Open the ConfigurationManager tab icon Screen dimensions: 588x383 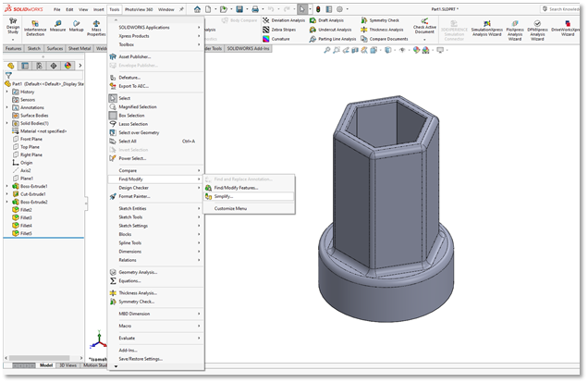click(x=39, y=66)
